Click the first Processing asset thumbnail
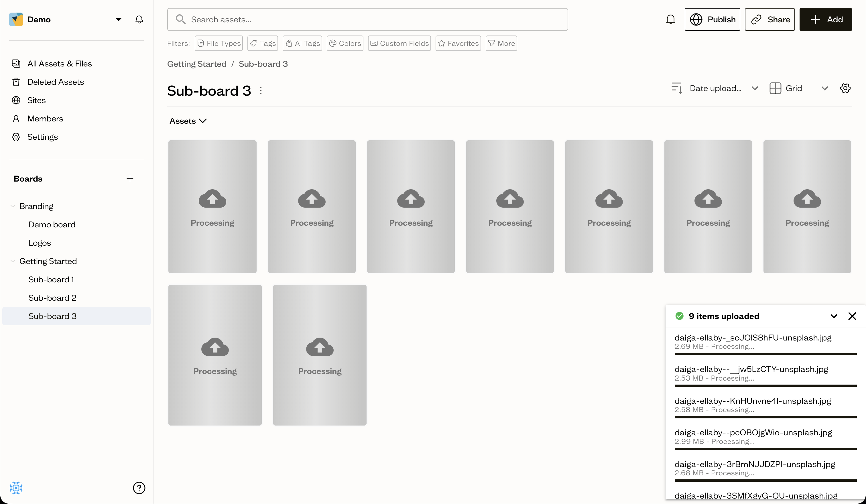866x504 pixels. 212,206
